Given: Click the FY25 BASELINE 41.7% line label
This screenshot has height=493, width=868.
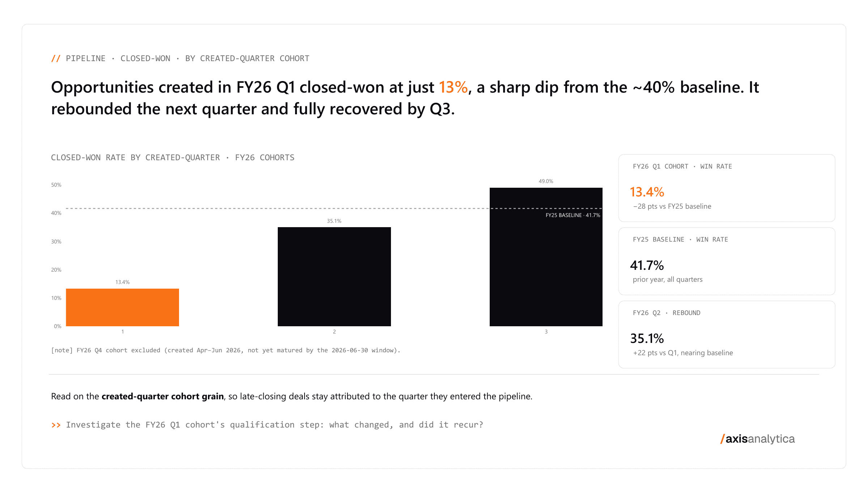Looking at the screenshot, I should tap(573, 215).
